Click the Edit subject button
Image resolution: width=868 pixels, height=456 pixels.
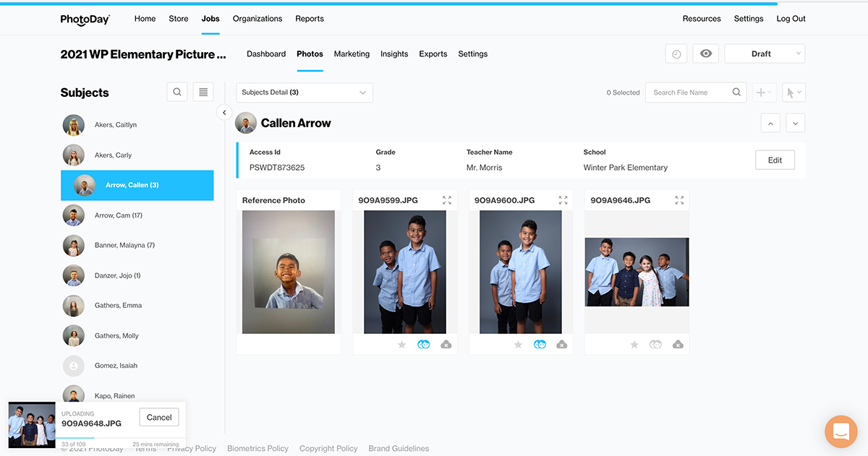[x=775, y=160]
